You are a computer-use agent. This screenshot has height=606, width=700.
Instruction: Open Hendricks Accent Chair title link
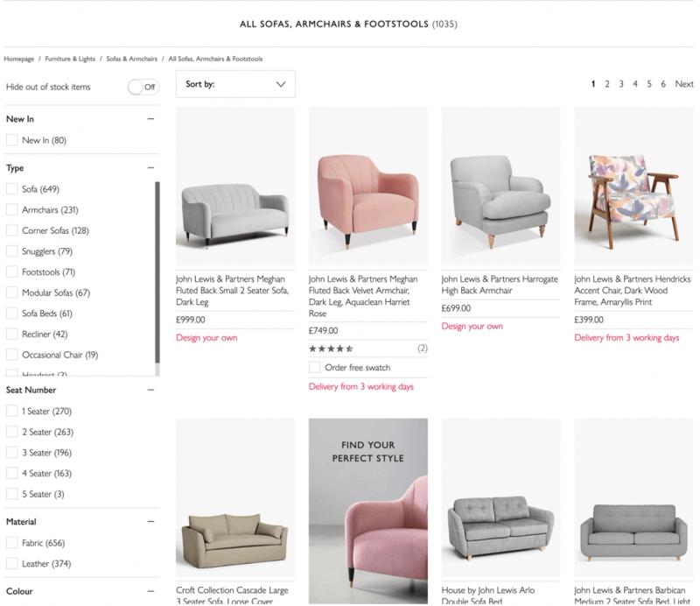point(632,291)
